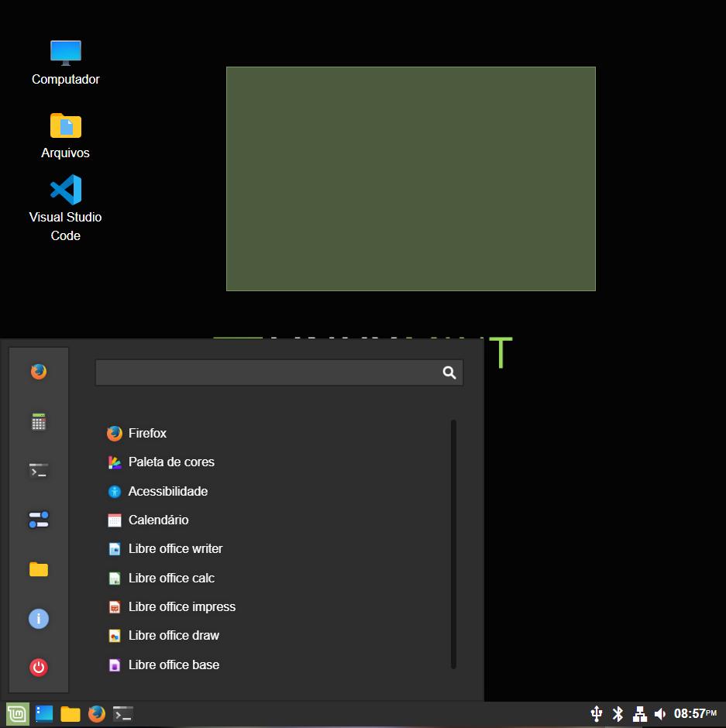Select Acessibilidade from the app list

pyautogui.click(x=167, y=491)
